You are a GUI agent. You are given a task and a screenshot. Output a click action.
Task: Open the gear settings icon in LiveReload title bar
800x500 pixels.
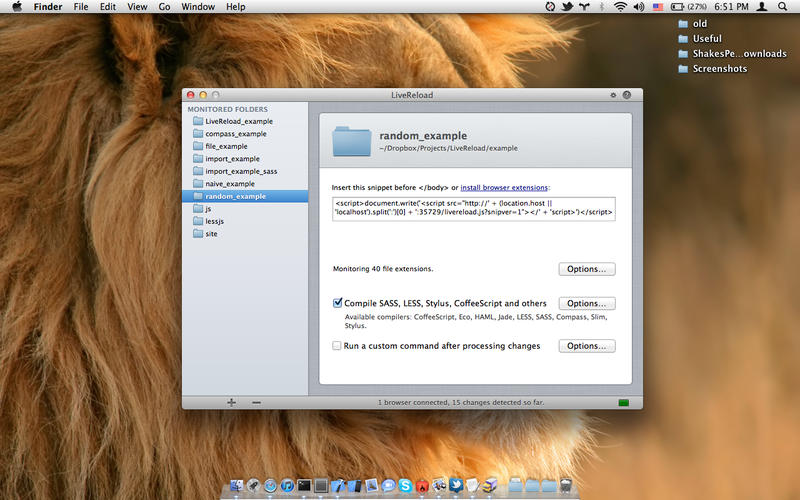click(613, 95)
